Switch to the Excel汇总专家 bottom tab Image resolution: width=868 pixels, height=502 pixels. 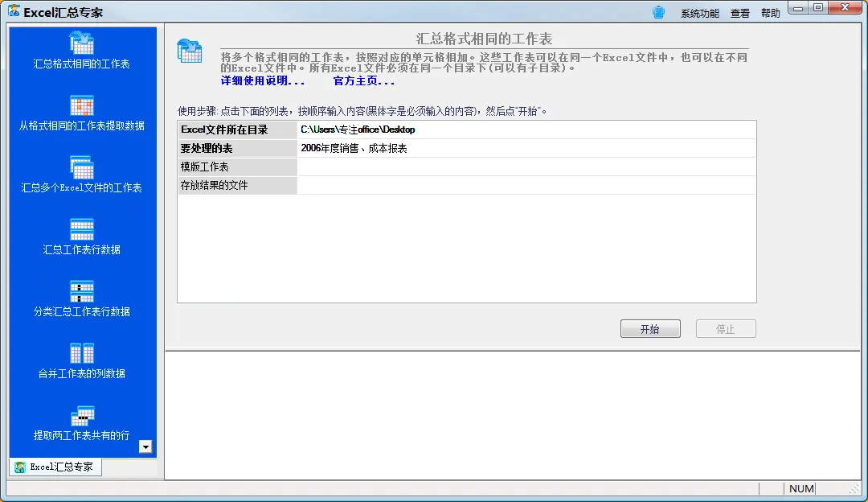pyautogui.click(x=55, y=467)
